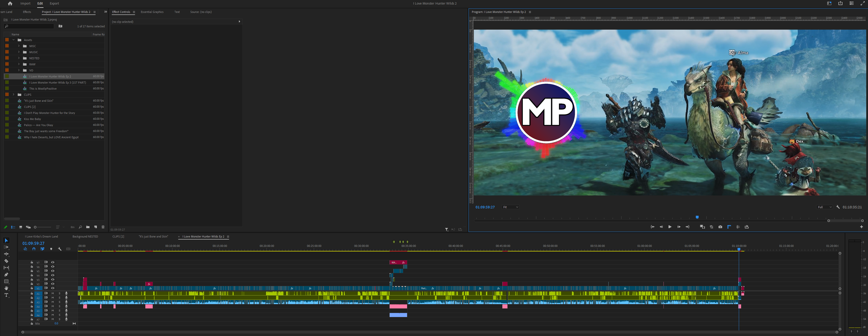The image size is (868, 336).
Task: Select the Type tool
Action: pos(6,295)
